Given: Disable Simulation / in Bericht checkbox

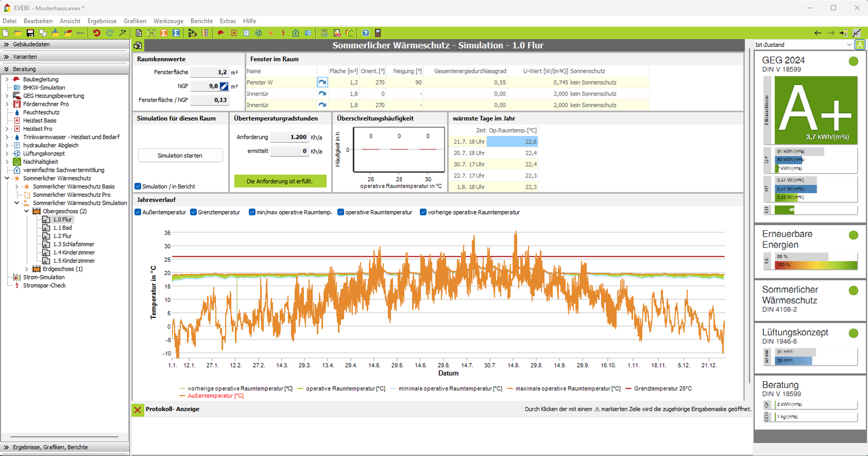Looking at the screenshot, I should 138,186.
